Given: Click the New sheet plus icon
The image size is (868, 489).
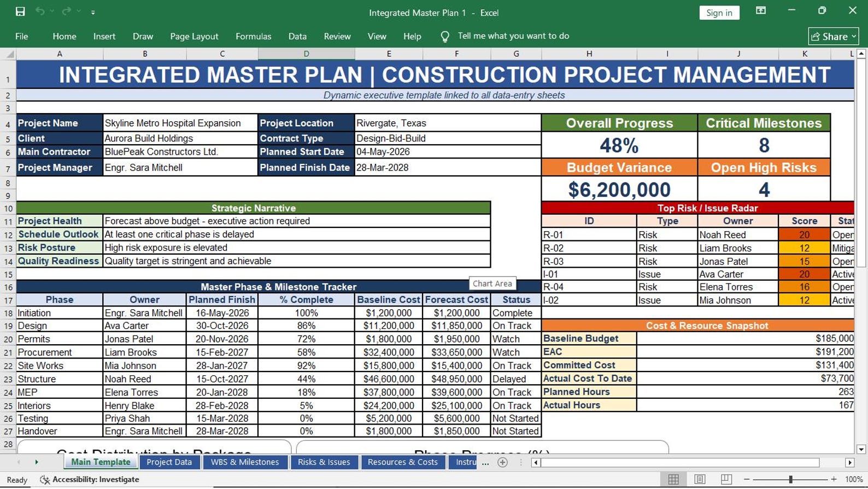Looking at the screenshot, I should coord(503,462).
